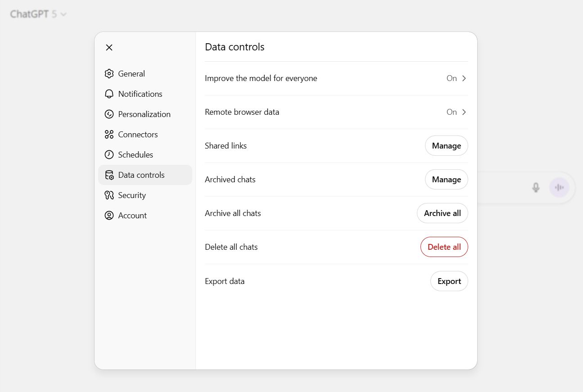Open the Schedules settings tab
This screenshot has width=583, height=392.
pyautogui.click(x=145, y=155)
